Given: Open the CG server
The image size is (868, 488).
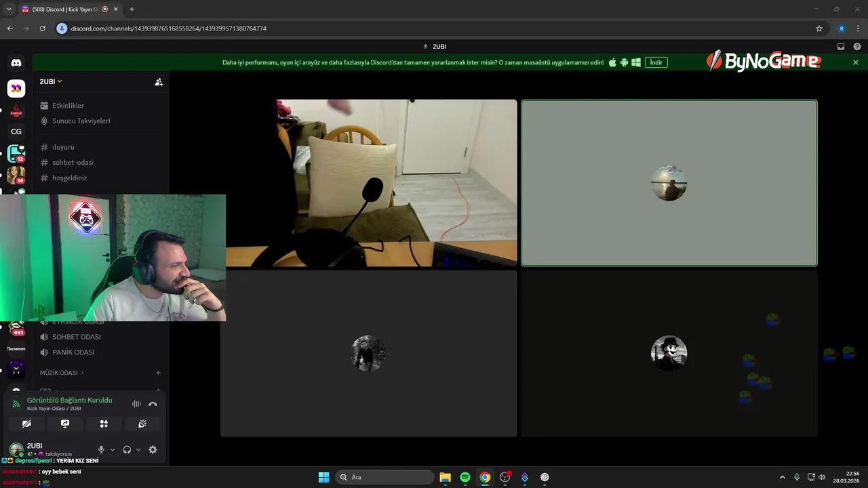Looking at the screenshot, I should (x=16, y=131).
